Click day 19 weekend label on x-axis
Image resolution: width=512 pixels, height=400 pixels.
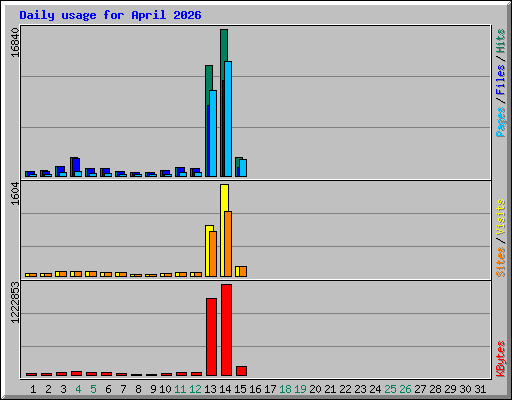coord(300,389)
